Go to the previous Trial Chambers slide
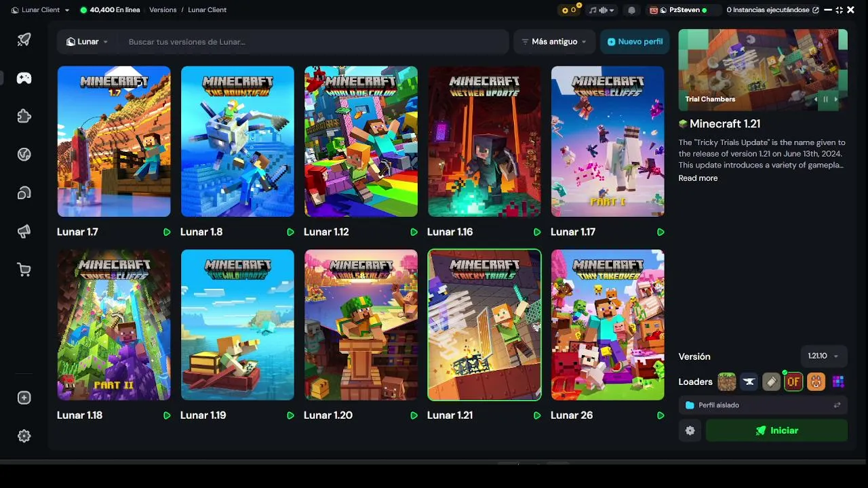The height and width of the screenshot is (488, 868). pos(816,99)
